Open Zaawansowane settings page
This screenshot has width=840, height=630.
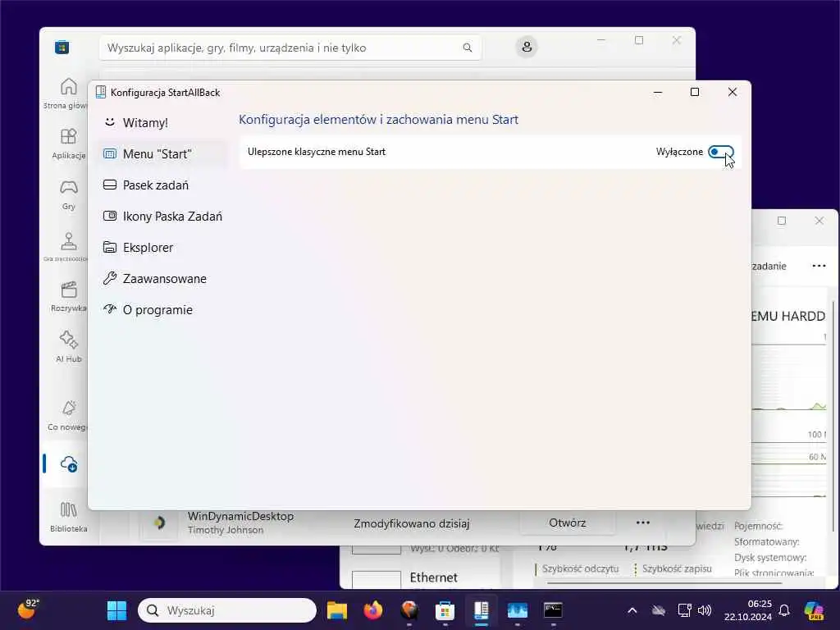(x=162, y=279)
